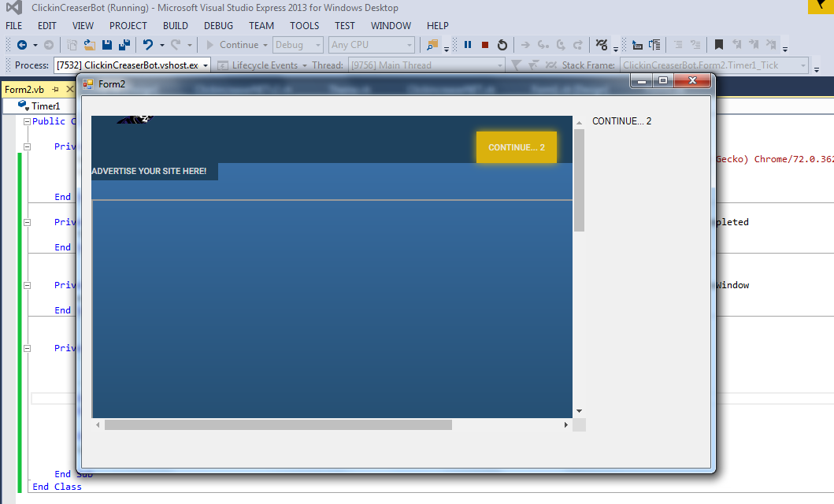Click the Navigate Backward arrow icon
Image resolution: width=834 pixels, height=504 pixels.
click(x=22, y=45)
